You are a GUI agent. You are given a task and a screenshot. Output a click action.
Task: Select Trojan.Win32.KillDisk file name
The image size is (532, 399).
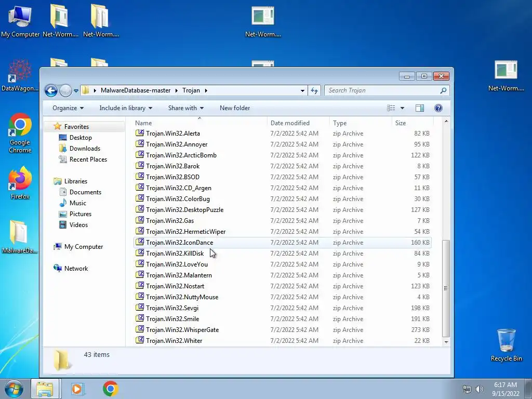[x=175, y=254]
